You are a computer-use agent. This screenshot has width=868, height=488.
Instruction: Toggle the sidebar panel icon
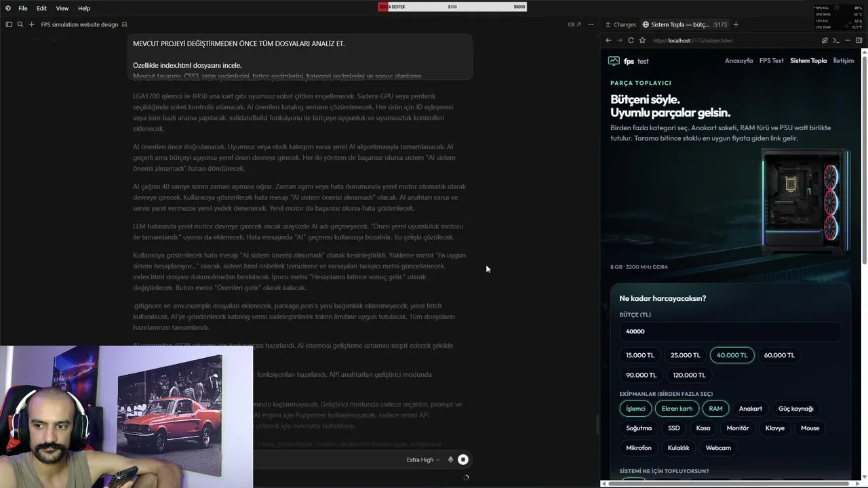pos(9,24)
